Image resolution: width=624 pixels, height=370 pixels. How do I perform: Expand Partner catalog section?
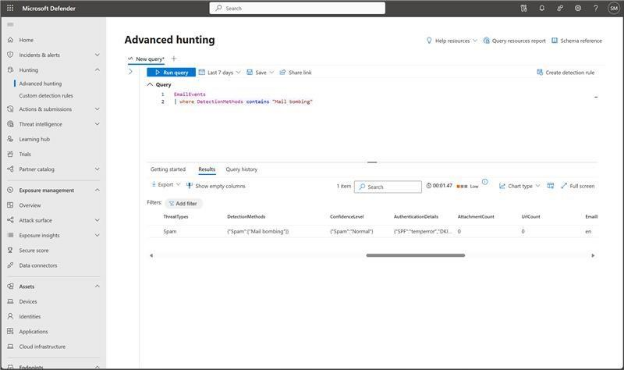[x=97, y=169]
